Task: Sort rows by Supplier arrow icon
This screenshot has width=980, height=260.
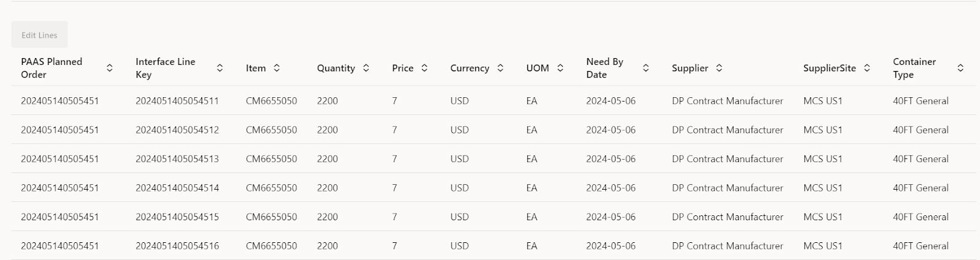Action: click(x=719, y=68)
